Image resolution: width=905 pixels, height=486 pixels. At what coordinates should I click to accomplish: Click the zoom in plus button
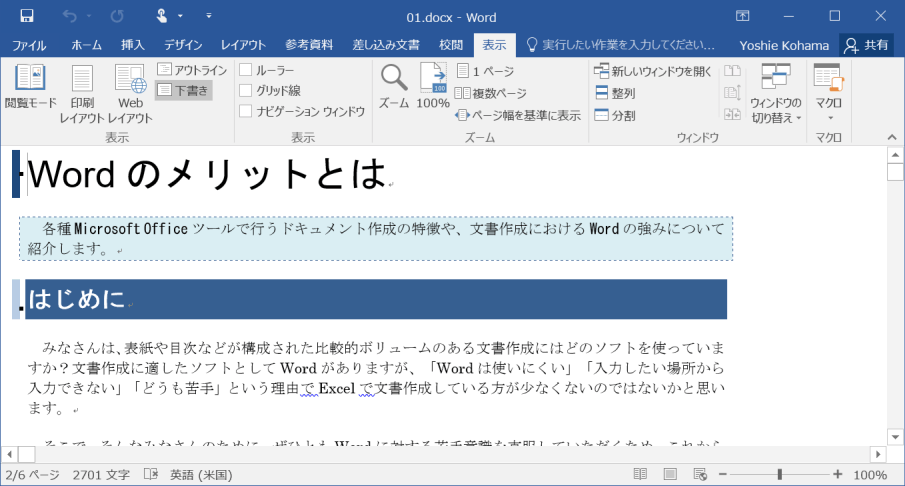point(837,474)
